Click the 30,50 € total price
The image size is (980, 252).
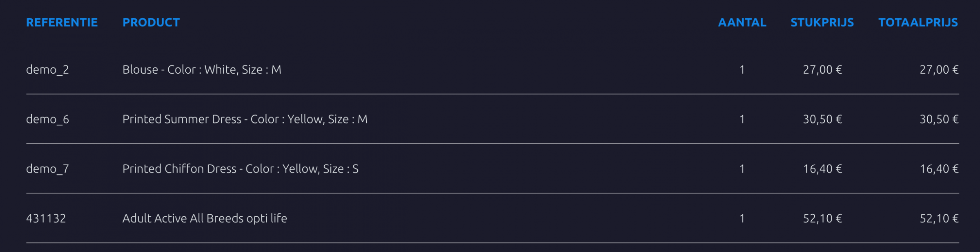pyautogui.click(x=939, y=119)
